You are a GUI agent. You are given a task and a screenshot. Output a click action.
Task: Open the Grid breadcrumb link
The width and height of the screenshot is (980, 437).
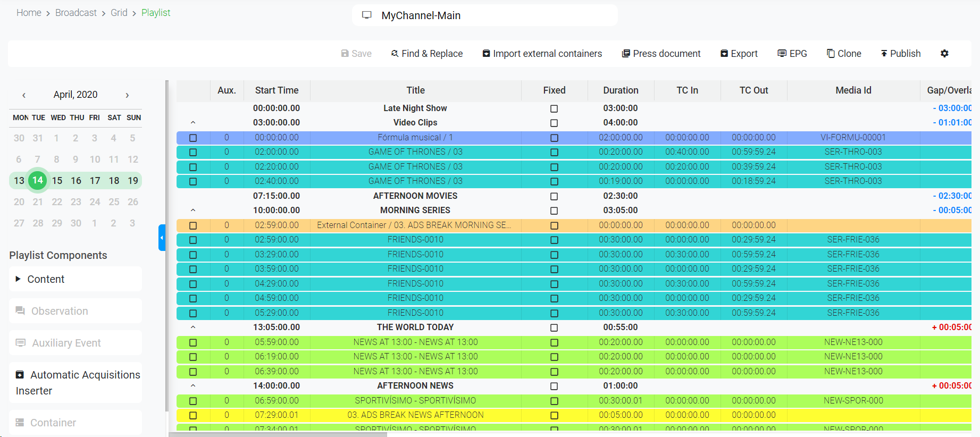pyautogui.click(x=119, y=13)
